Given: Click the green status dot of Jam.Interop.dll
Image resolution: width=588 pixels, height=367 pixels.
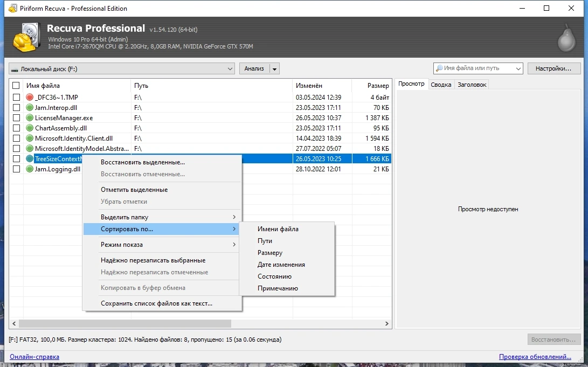Looking at the screenshot, I should pos(30,108).
